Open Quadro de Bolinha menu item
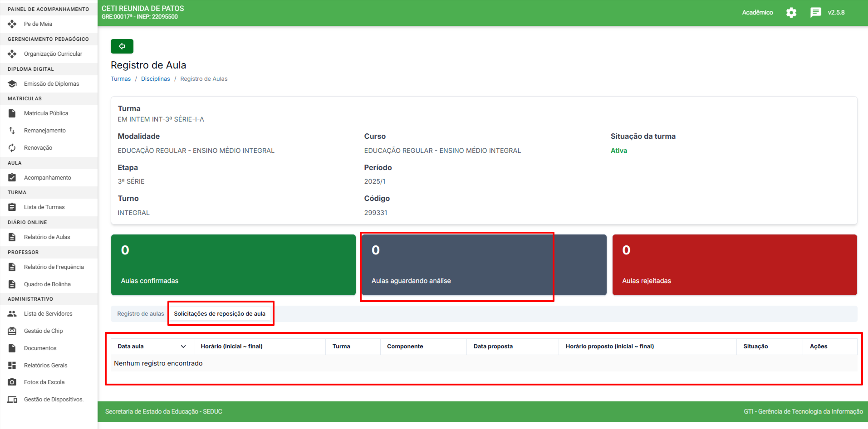 coord(47,284)
